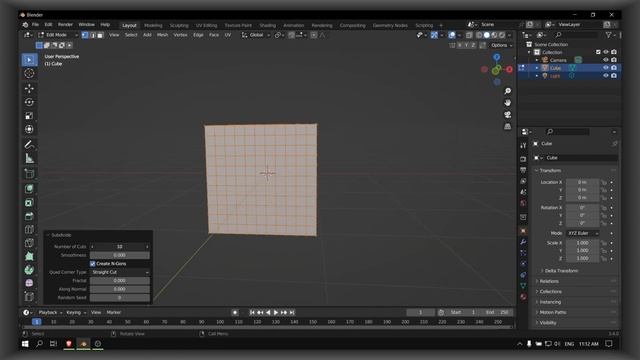The width and height of the screenshot is (640, 360).
Task: Switch to the Modeling workspace tab
Action: [153, 25]
